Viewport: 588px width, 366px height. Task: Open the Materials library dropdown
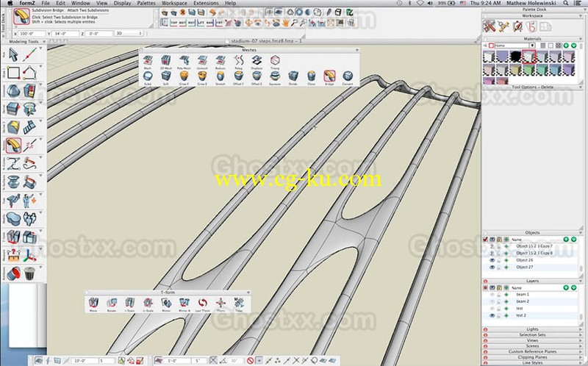[x=531, y=46]
